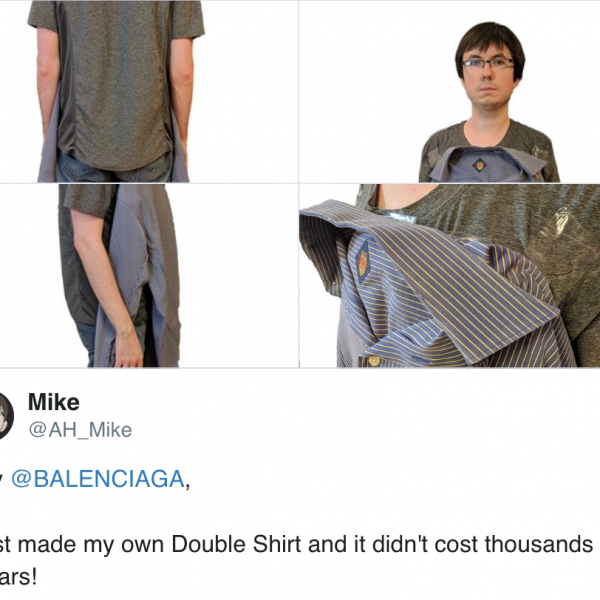Open back-view photo of gray t-shirt
The height and width of the screenshot is (600, 600).
(149, 91)
